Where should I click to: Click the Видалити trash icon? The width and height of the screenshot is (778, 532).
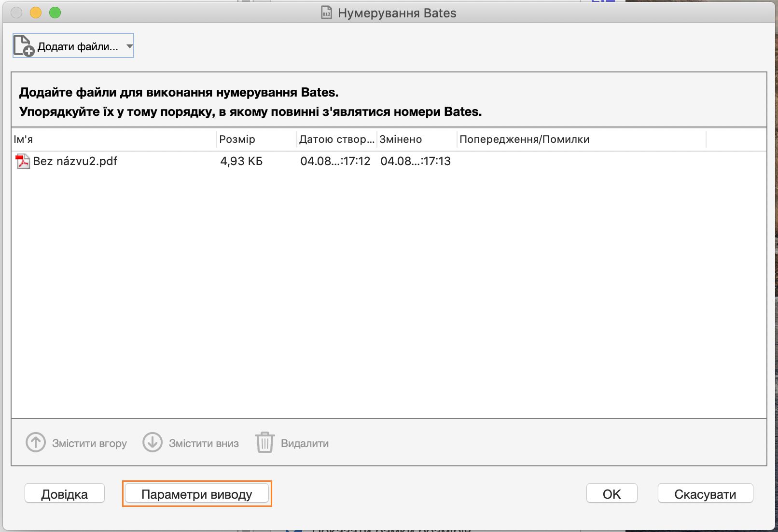pyautogui.click(x=265, y=442)
